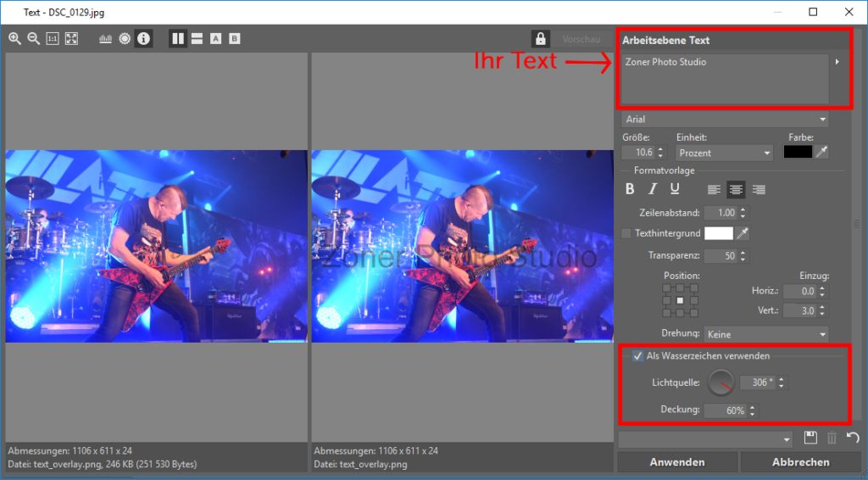Image resolution: width=868 pixels, height=480 pixels.
Task: Select the center position anchor
Action: (681, 300)
